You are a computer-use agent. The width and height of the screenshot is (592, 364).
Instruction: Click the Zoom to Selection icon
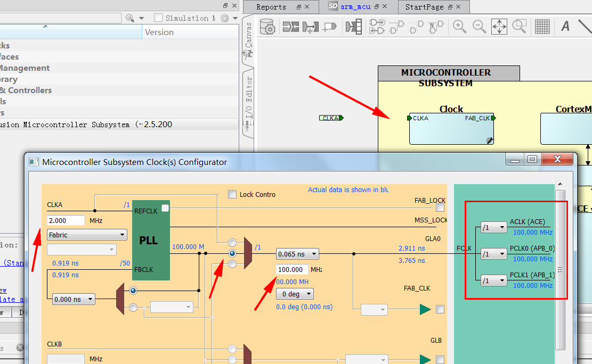click(519, 26)
